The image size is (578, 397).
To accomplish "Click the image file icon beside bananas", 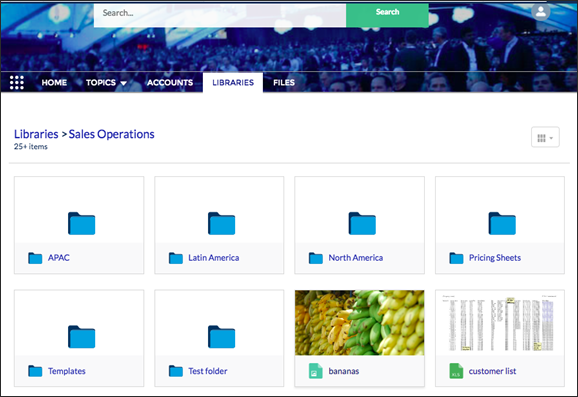I will point(316,371).
